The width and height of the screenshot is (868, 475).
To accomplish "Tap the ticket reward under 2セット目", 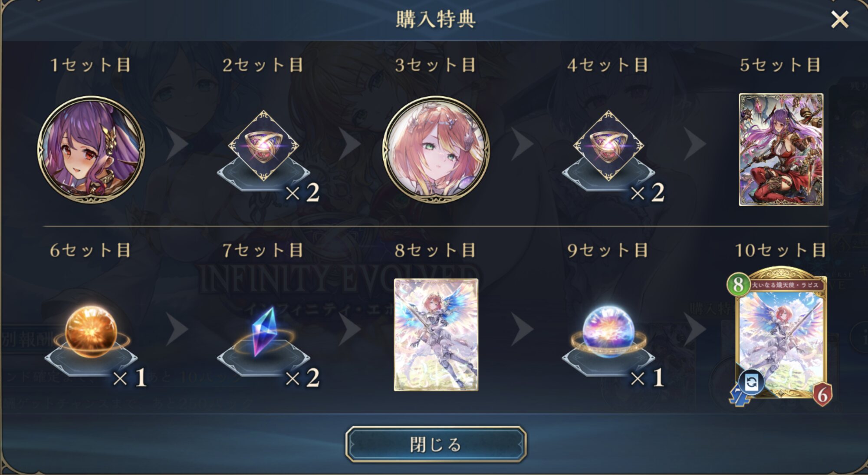I will click(263, 146).
